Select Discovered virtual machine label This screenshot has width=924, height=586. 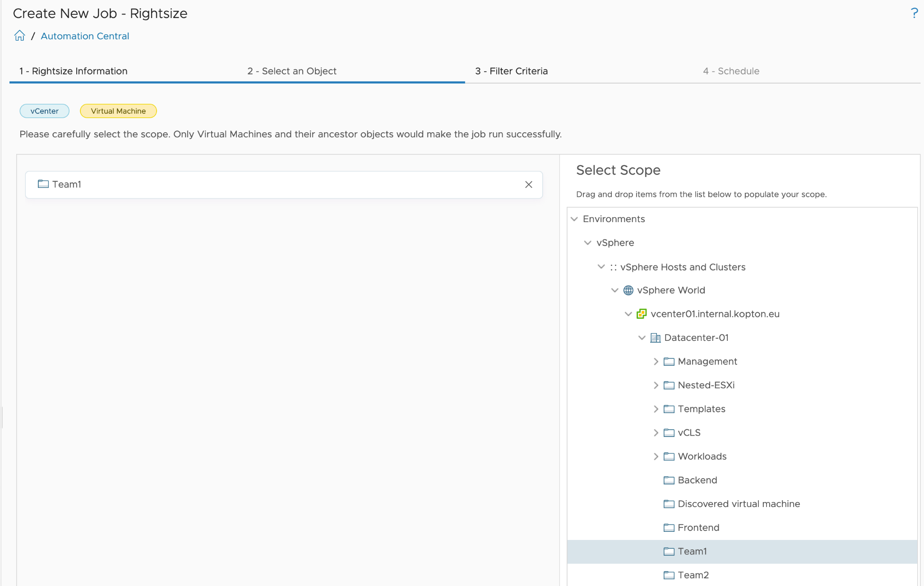click(739, 504)
